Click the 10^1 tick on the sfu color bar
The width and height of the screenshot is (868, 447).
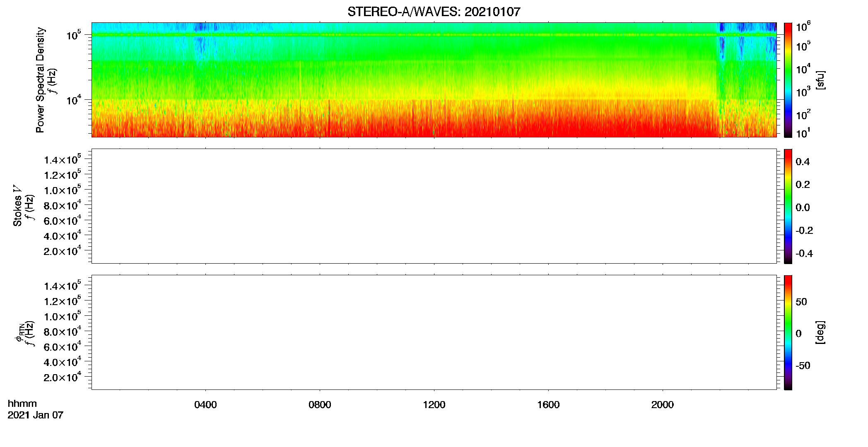coord(803,133)
